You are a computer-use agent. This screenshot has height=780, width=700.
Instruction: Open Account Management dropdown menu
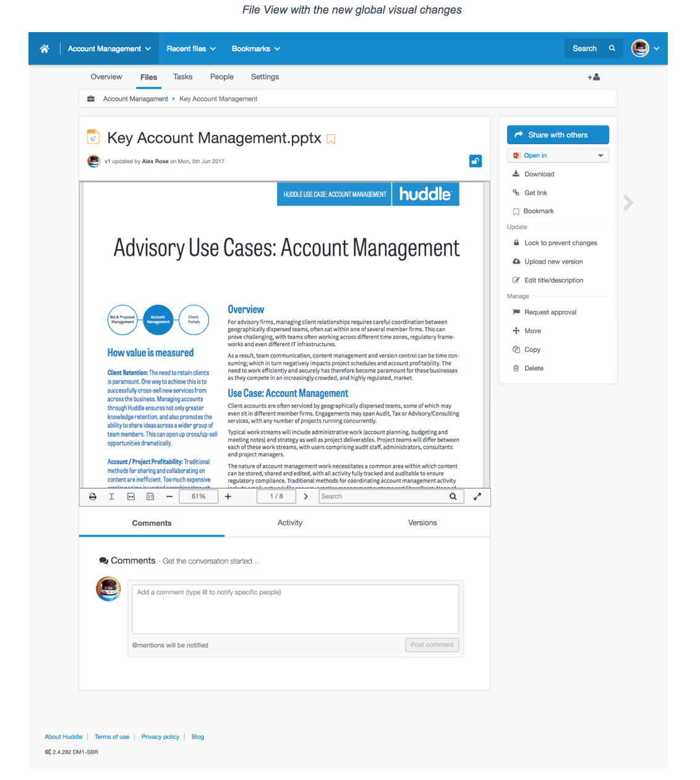click(109, 49)
